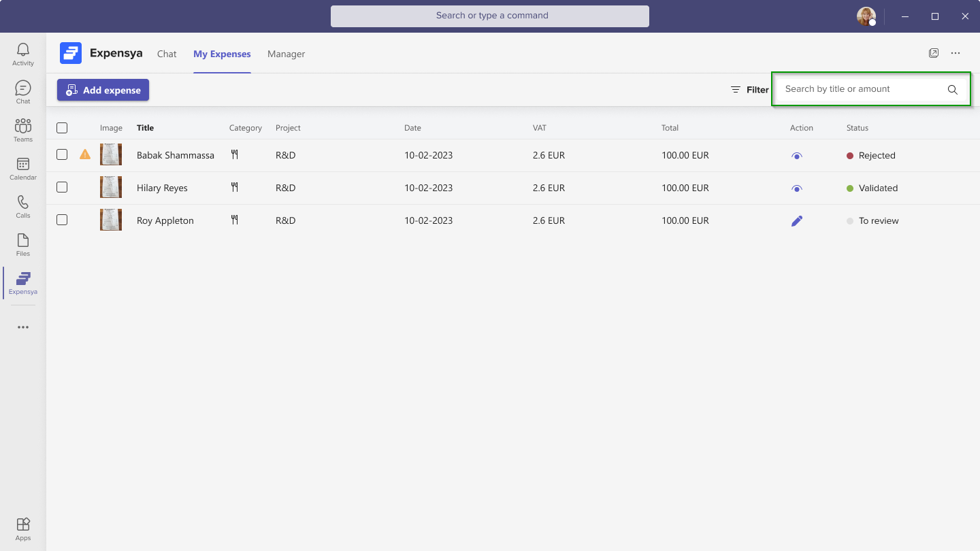Viewport: 980px width, 551px height.
Task: Select the Hilary Reyes expense checkbox
Action: [62, 188]
